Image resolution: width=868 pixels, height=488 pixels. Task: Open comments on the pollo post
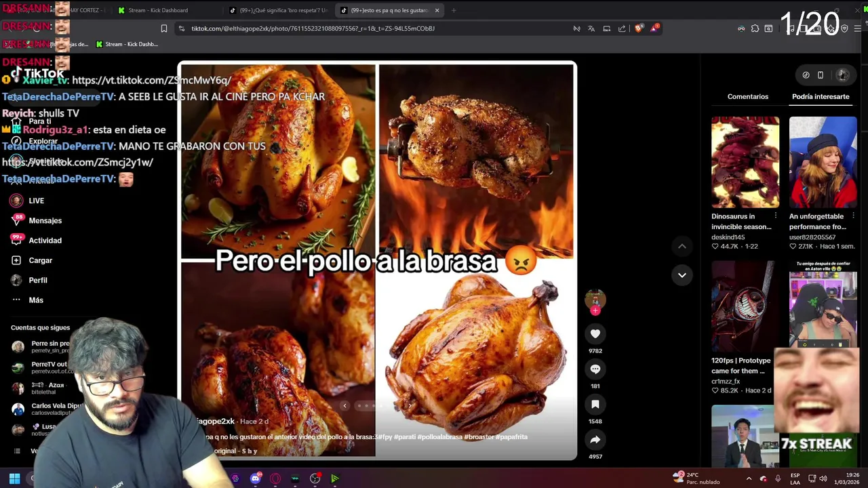click(x=595, y=369)
